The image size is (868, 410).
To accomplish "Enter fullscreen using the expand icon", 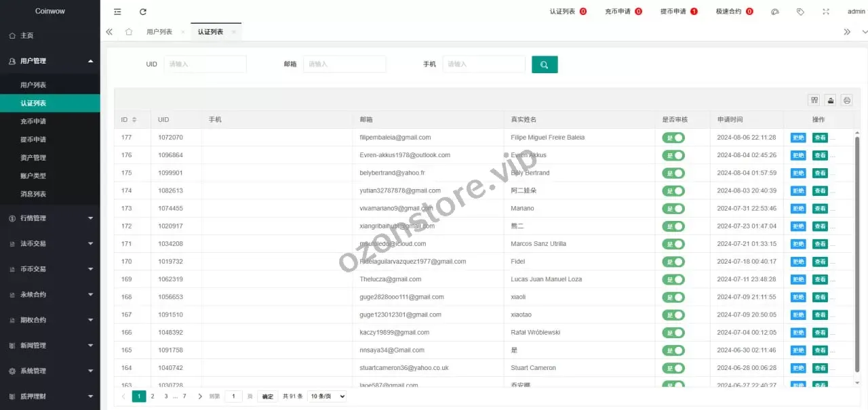I will click(825, 12).
